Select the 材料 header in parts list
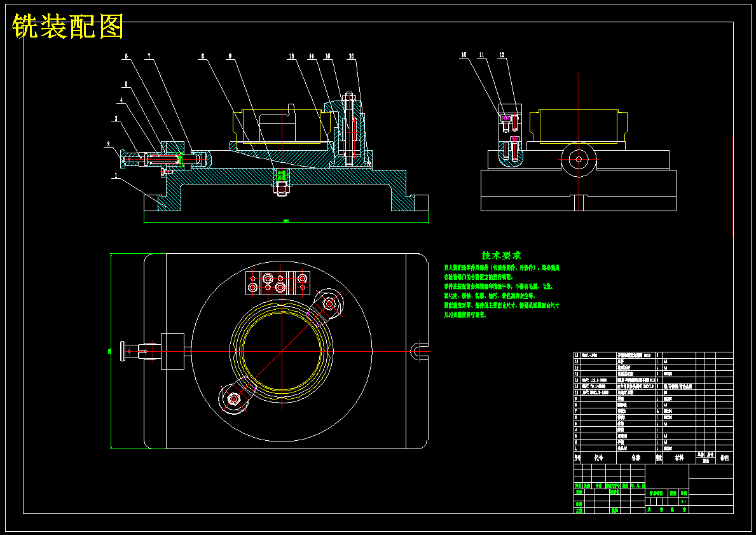 (x=679, y=458)
